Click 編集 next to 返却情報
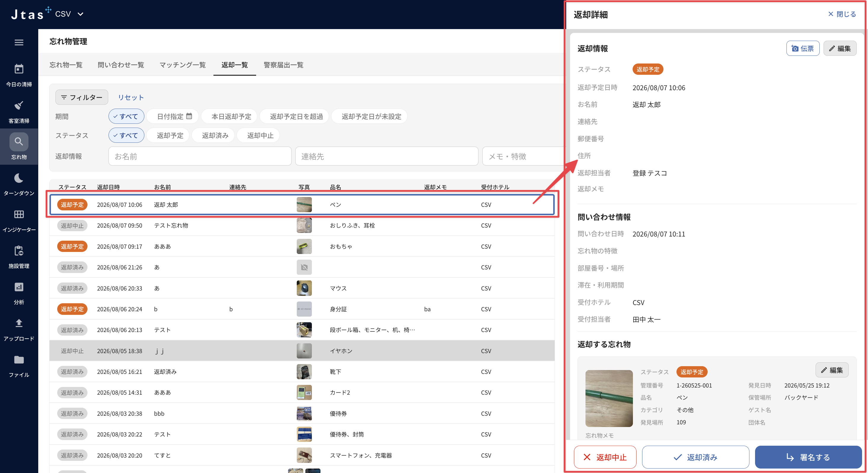Viewport: 868px width, 473px height. pyautogui.click(x=840, y=48)
